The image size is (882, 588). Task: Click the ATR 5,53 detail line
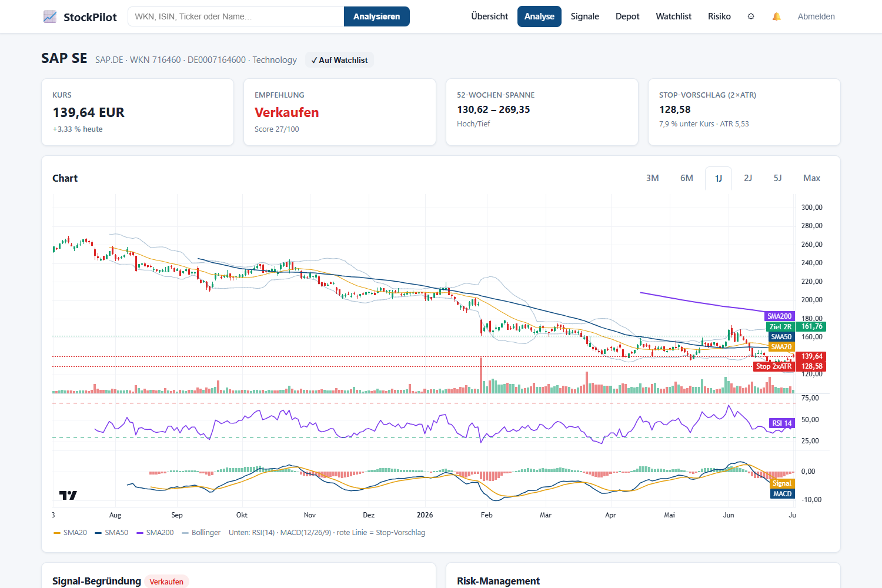(x=704, y=124)
